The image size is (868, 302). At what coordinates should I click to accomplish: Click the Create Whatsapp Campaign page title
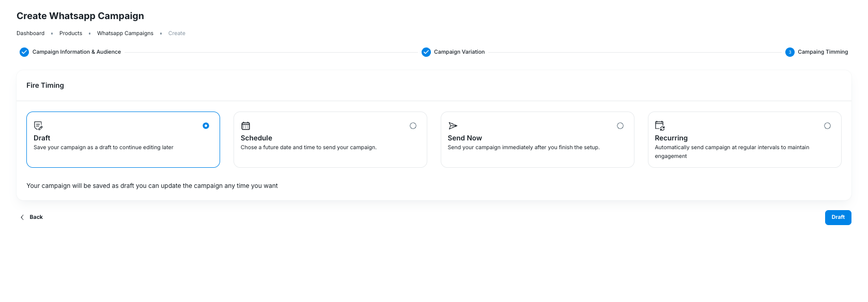[x=80, y=16]
